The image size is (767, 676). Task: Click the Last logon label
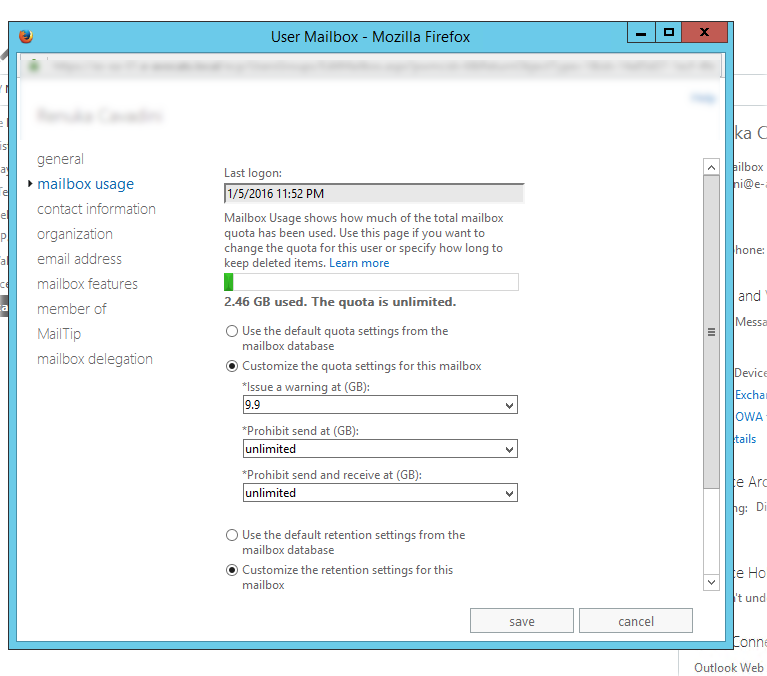253,173
